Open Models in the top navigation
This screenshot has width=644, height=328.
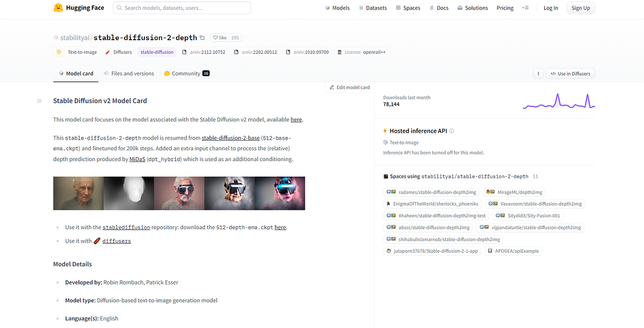click(x=338, y=8)
